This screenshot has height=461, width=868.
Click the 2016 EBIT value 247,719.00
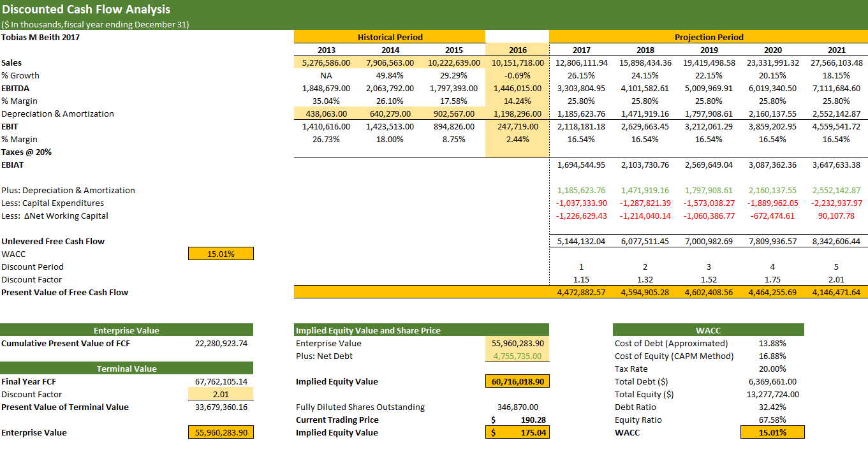[517, 126]
